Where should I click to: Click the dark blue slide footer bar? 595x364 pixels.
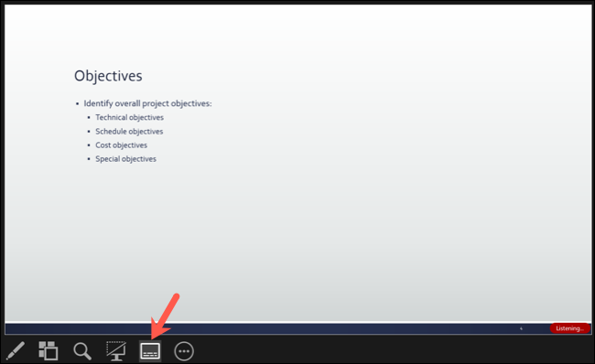coord(277,328)
